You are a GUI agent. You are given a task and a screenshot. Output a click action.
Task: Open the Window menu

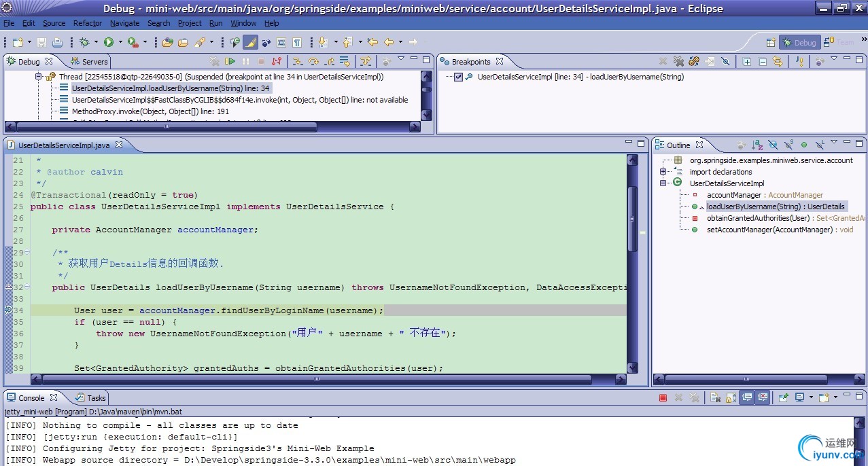point(243,23)
